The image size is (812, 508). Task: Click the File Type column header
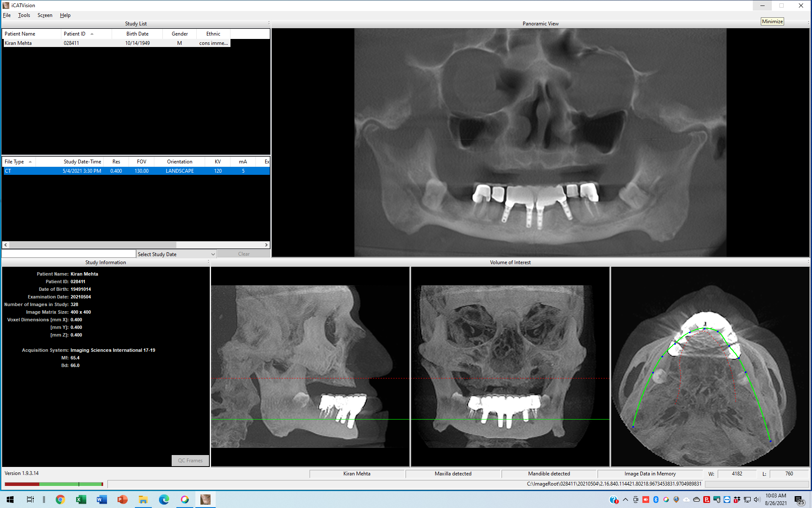pyautogui.click(x=19, y=162)
